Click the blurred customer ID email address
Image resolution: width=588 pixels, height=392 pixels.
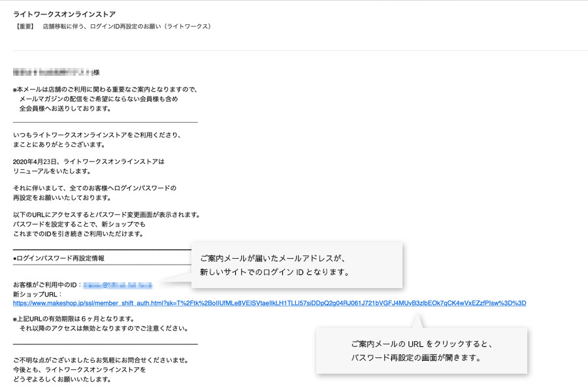tap(118, 285)
